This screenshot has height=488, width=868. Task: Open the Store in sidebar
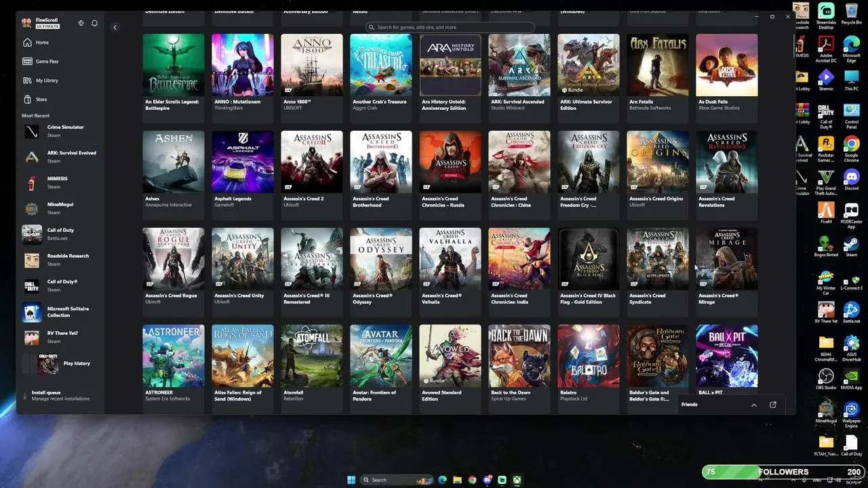[x=41, y=100]
